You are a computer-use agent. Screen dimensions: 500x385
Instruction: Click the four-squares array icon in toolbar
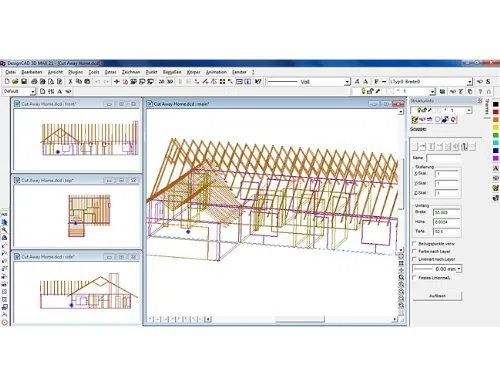(222, 81)
